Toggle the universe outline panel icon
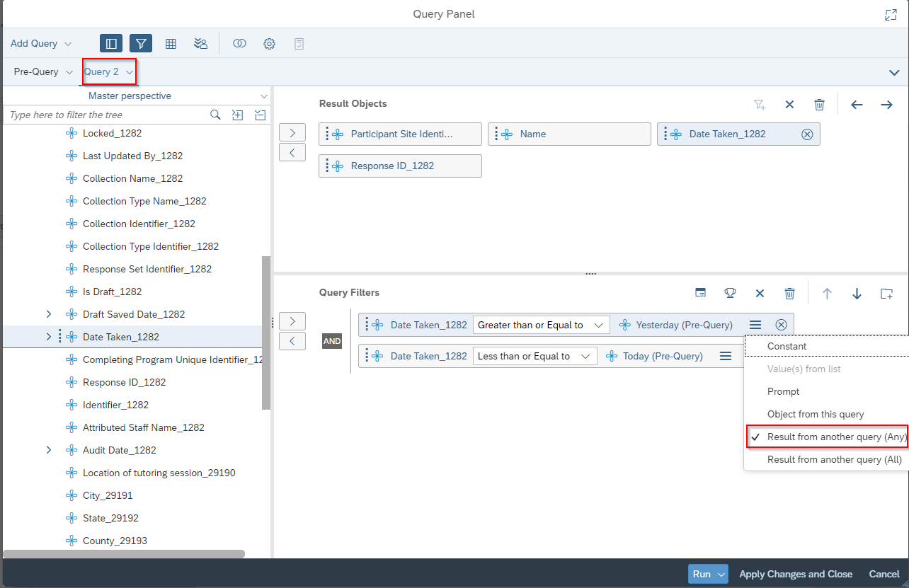909x588 pixels. (x=111, y=43)
